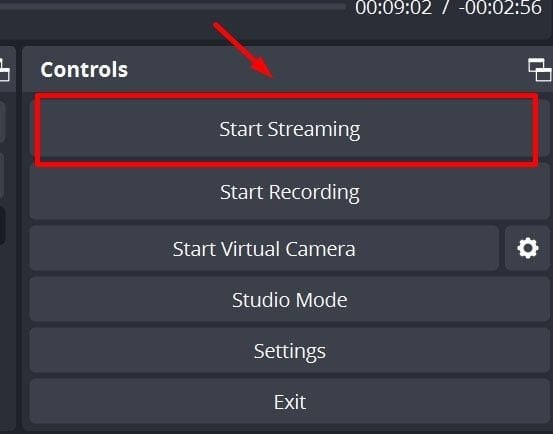Viewport: 553px width, 434px height.
Task: Click the adjacent dock's float icon at left edge
Action: click(4, 70)
